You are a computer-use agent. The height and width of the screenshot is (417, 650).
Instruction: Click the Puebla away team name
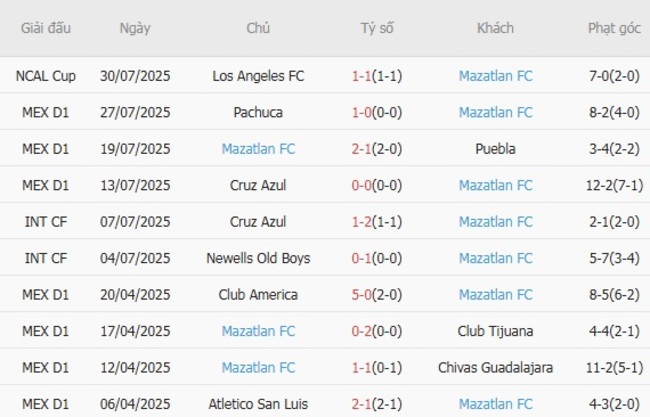point(496,149)
